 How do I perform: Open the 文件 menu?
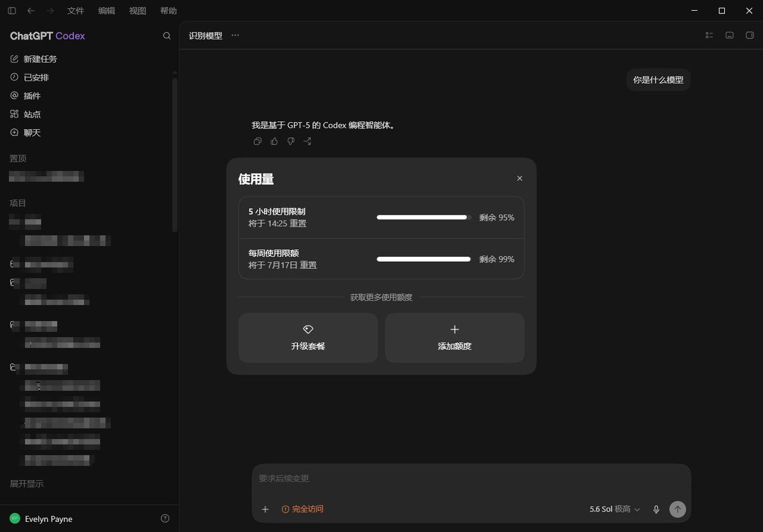76,11
